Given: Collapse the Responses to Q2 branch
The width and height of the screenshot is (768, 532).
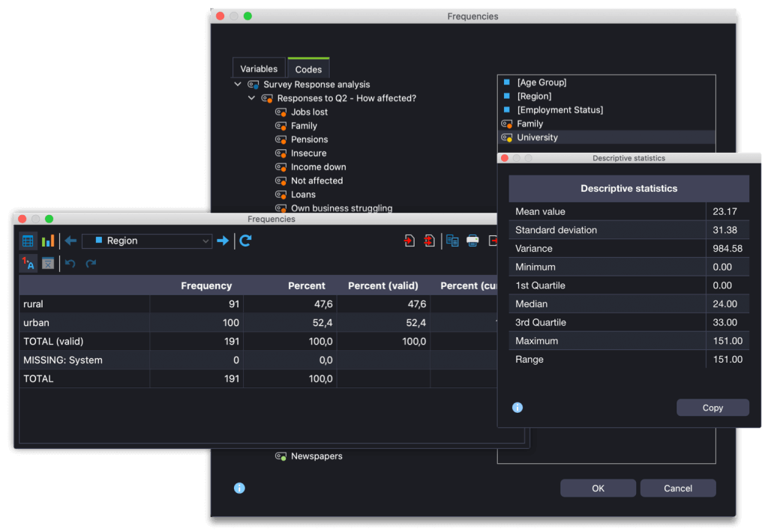Looking at the screenshot, I should tap(251, 98).
